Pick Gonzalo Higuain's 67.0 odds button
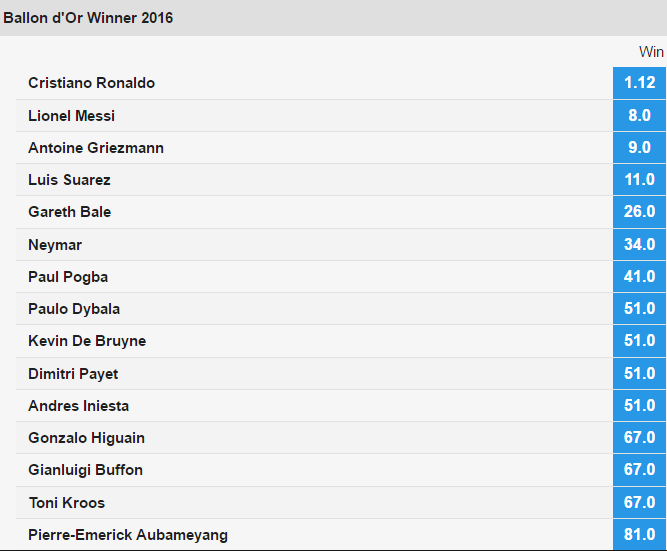The image size is (667, 551). point(639,437)
